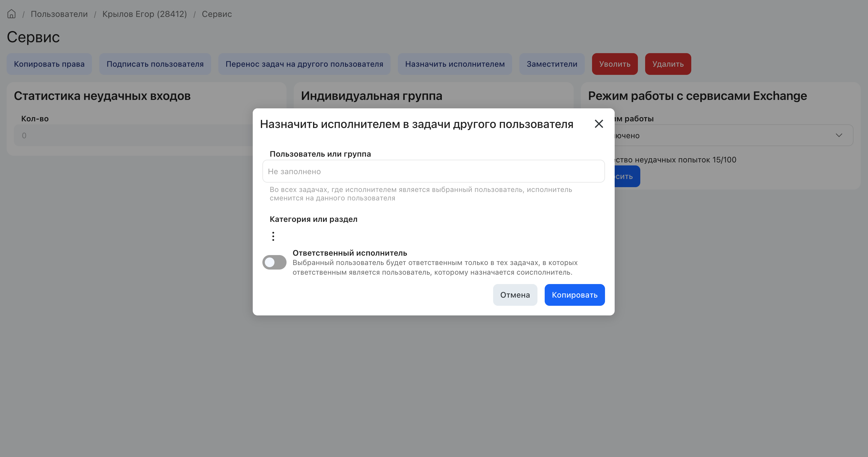
Task: Click the Подписать пользователя button
Action: 155,64
